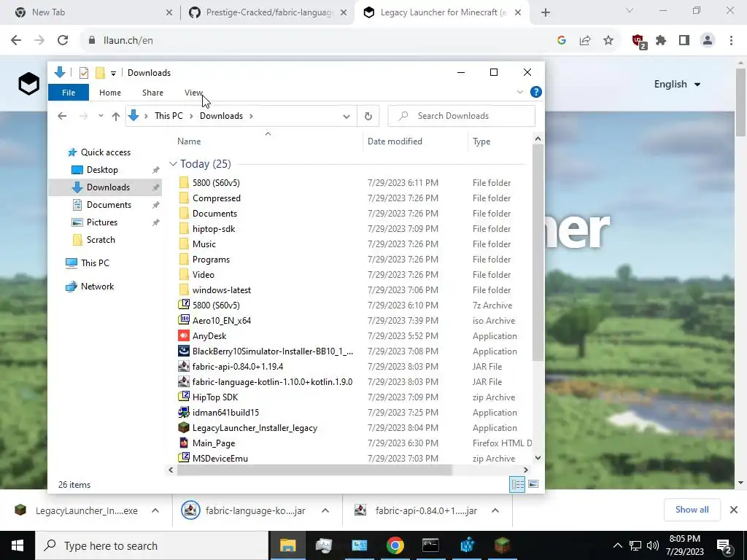The width and height of the screenshot is (747, 560).
Task: Switch to the Prestige-Cracked GitHub tab
Action: 268,12
